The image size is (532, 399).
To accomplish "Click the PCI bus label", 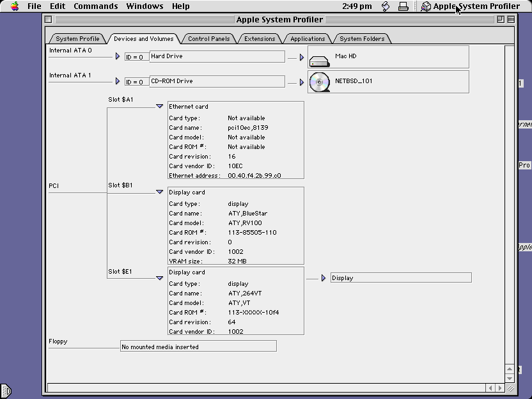I will click(54, 186).
